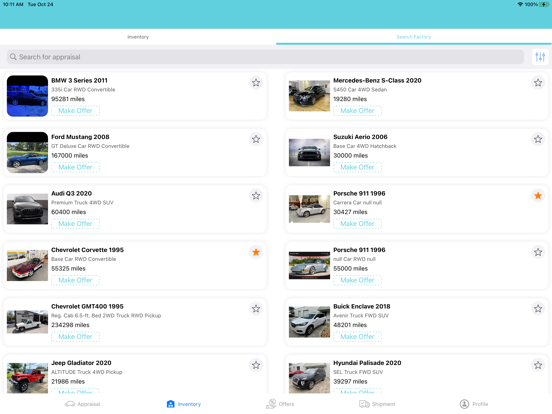Favorite the Ford Mustang 2008
This screenshot has width=552, height=414.
point(256,139)
